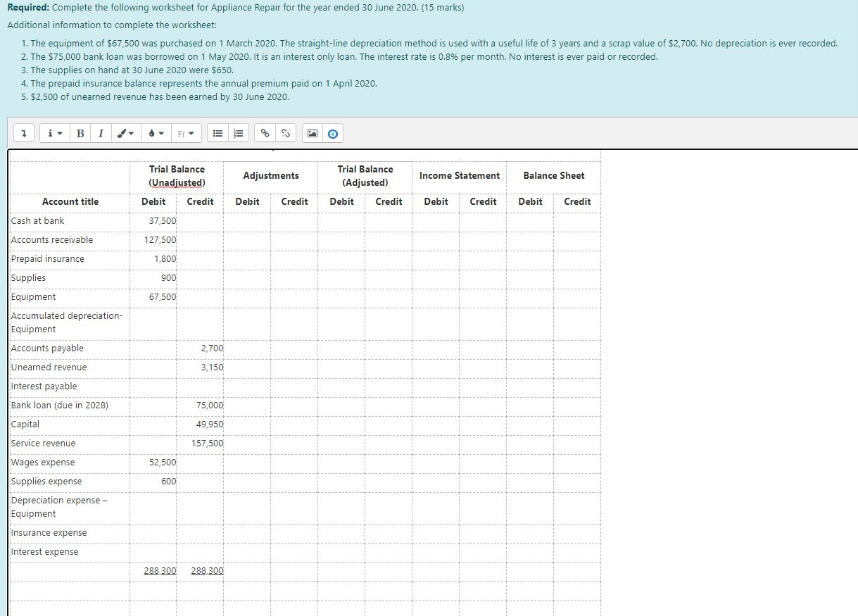Click the 75,000 bank loan credit
858x616 pixels.
(210, 406)
